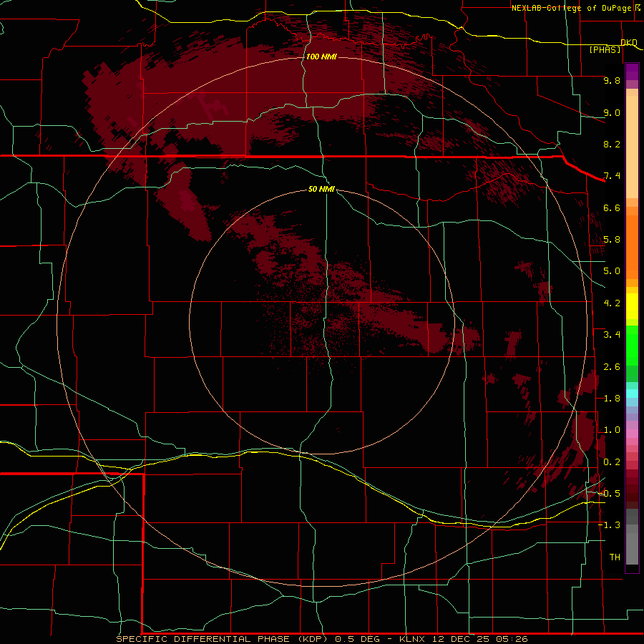Select the 1.8 scale value

coord(612,399)
